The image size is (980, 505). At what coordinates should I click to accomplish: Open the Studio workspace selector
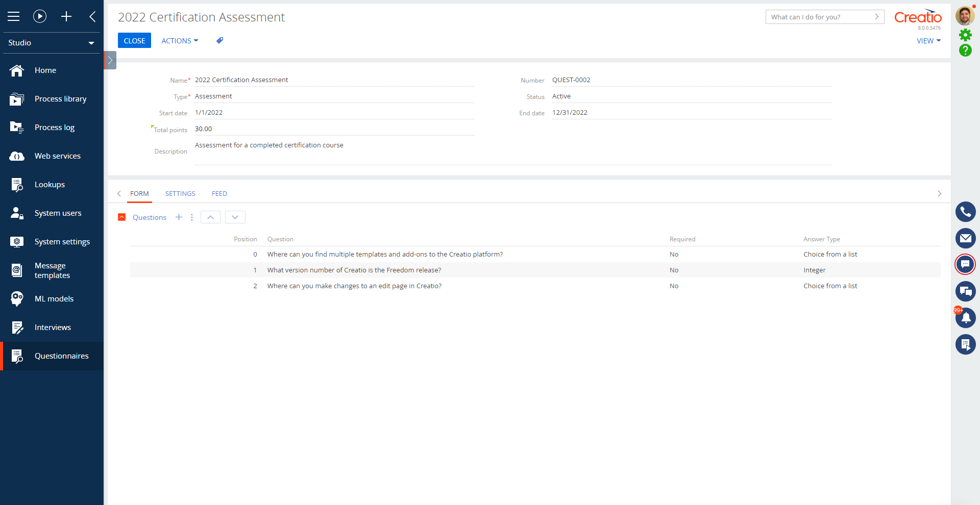tap(51, 43)
